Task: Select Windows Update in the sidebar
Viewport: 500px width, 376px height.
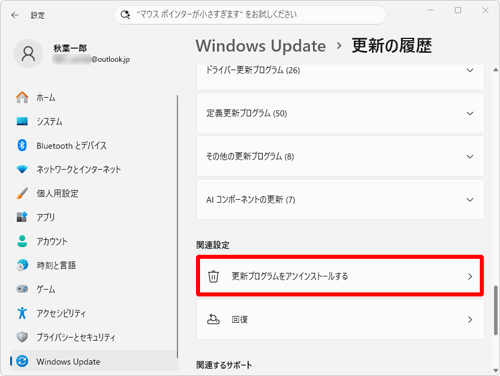Action: [x=93, y=361]
